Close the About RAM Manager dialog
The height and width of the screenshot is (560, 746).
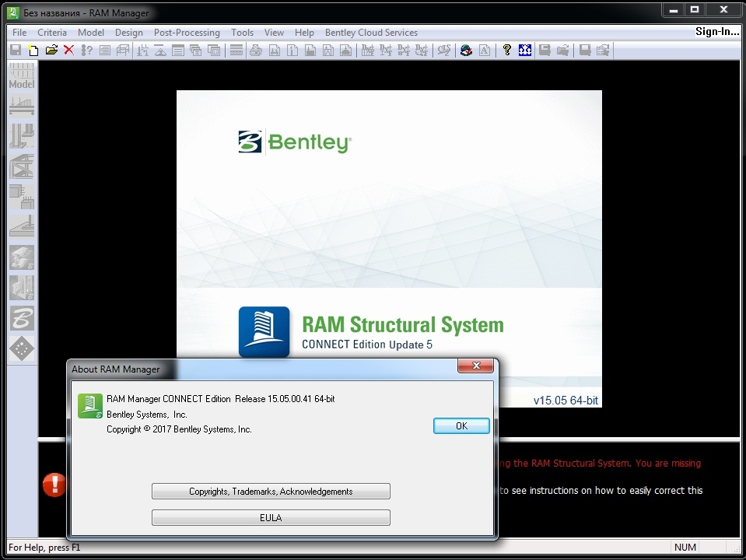click(x=475, y=366)
